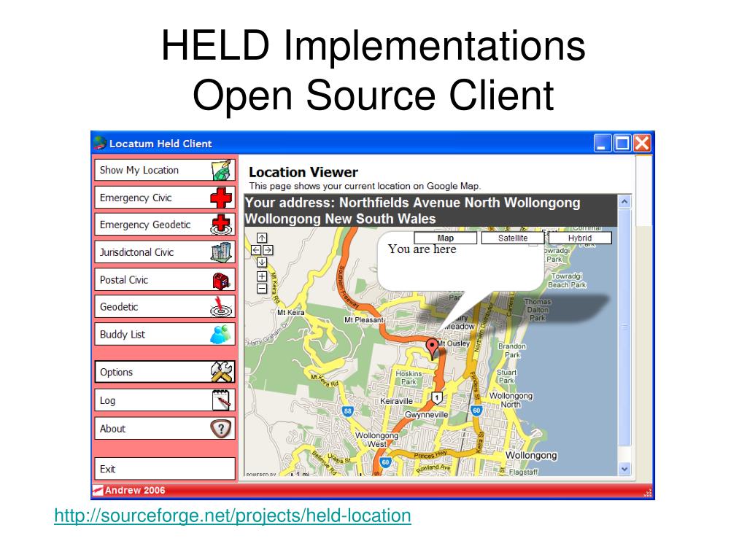Click the route 88 shield on map
Image resolution: width=747 pixels, height=560 pixels.
(347, 411)
